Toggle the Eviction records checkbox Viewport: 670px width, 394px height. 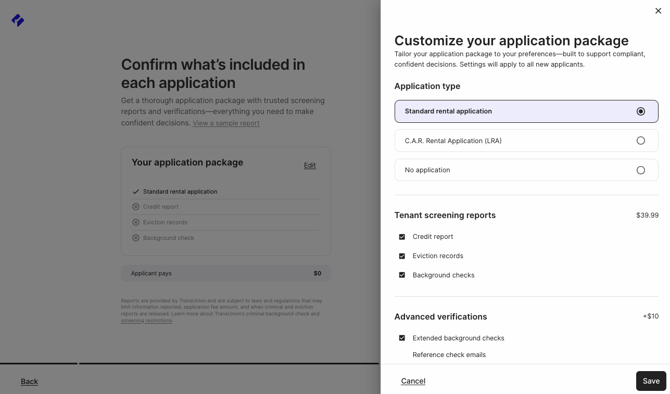coord(402,256)
